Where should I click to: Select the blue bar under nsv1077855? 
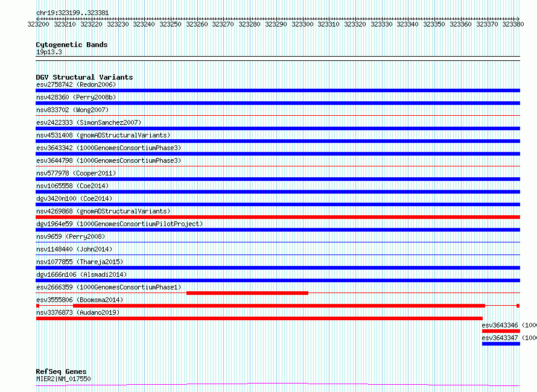coord(278,268)
